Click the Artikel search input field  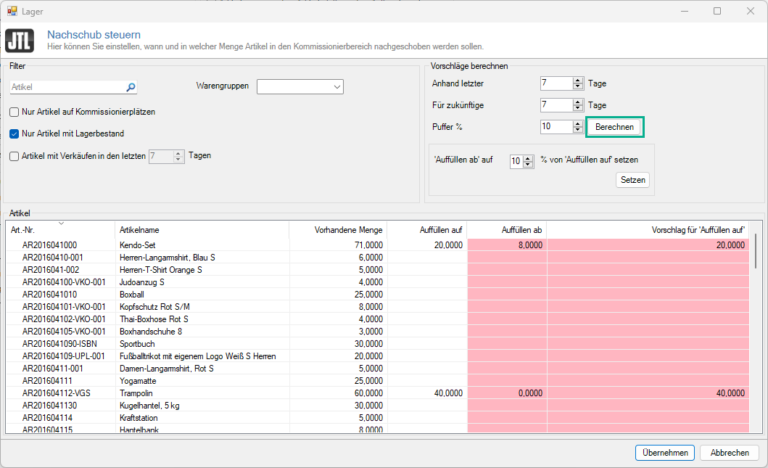(70, 88)
